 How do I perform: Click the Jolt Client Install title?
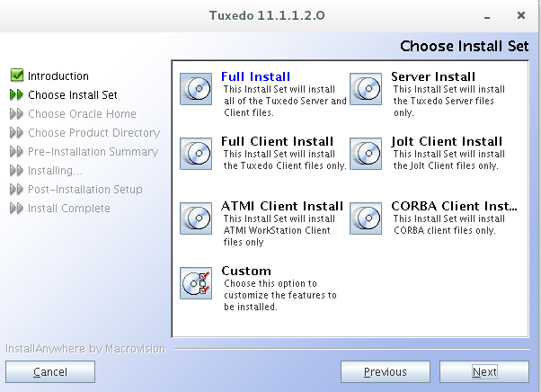[447, 141]
